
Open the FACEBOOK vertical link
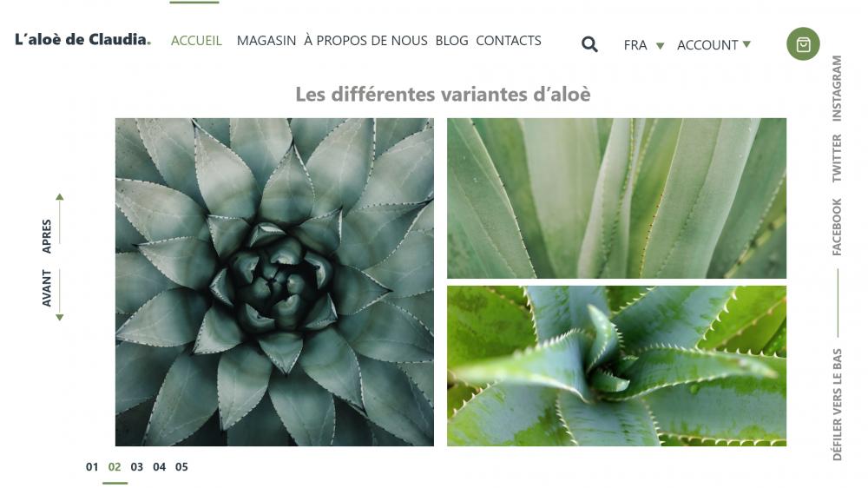(x=837, y=227)
